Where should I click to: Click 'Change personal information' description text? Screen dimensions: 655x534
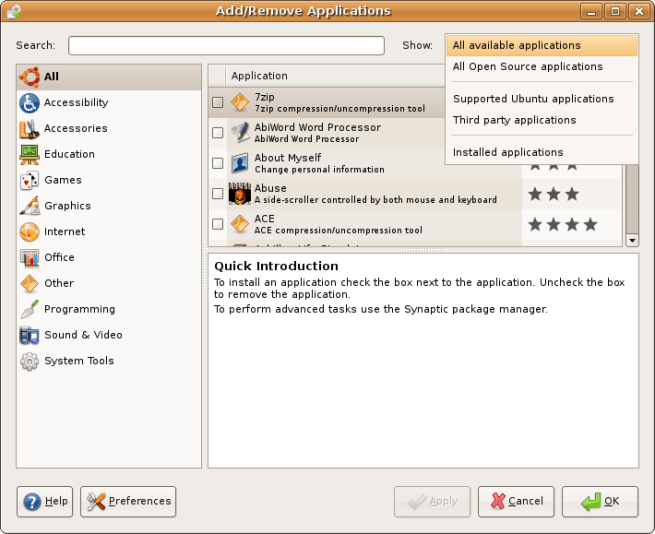tap(320, 170)
